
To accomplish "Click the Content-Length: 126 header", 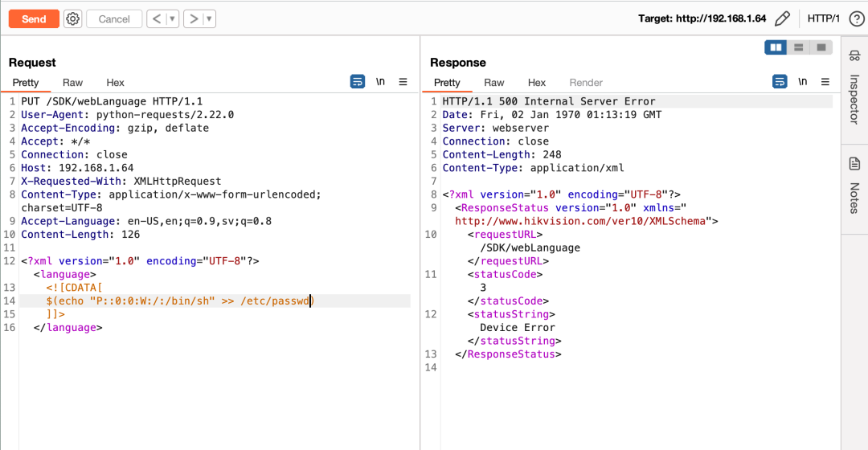I will [x=80, y=234].
